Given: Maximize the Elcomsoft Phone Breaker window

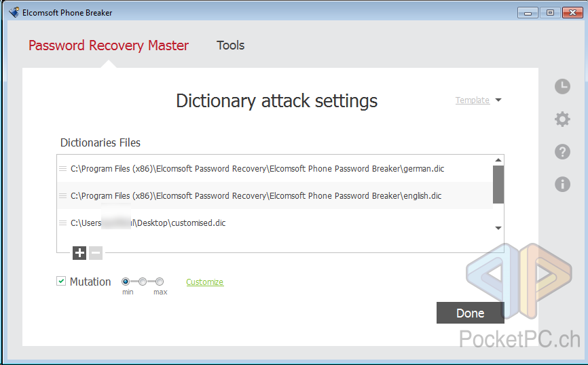Looking at the screenshot, I should tap(550, 13).
